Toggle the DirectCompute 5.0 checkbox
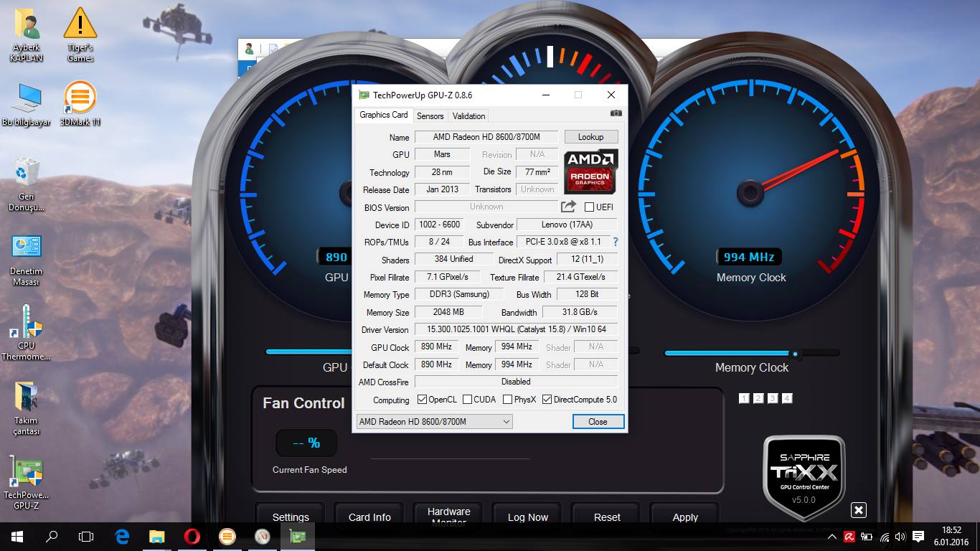 pyautogui.click(x=547, y=400)
